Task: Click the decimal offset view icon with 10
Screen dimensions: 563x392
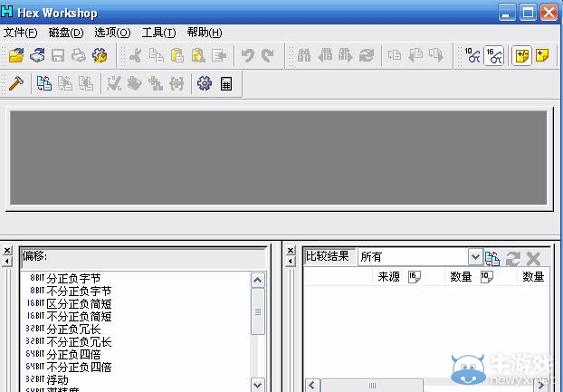Action: (472, 55)
